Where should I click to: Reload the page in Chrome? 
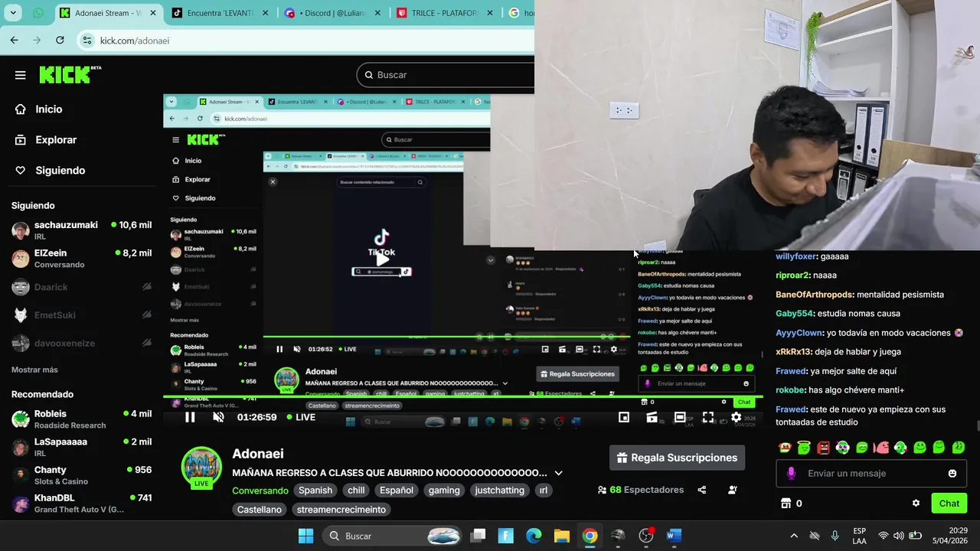60,40
